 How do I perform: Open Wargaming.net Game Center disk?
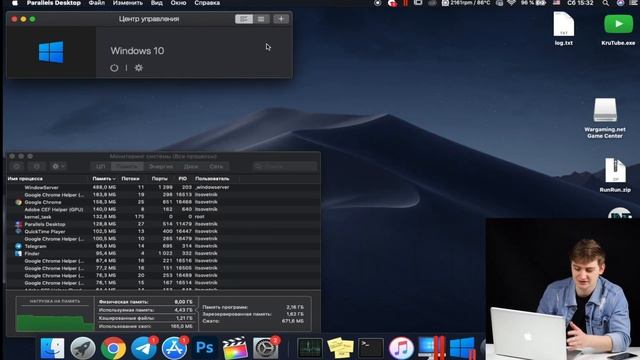pyautogui.click(x=605, y=118)
